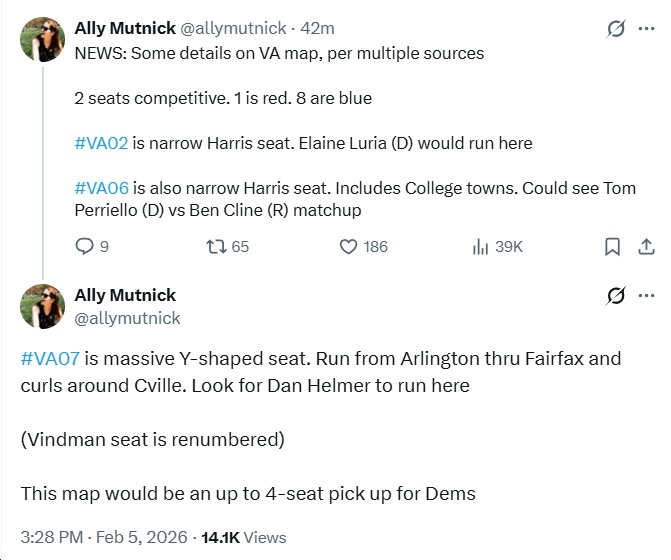Screen dimensions: 671x560
Task: Click the avatar beside the #VA07 tweet
Action: (x=41, y=306)
